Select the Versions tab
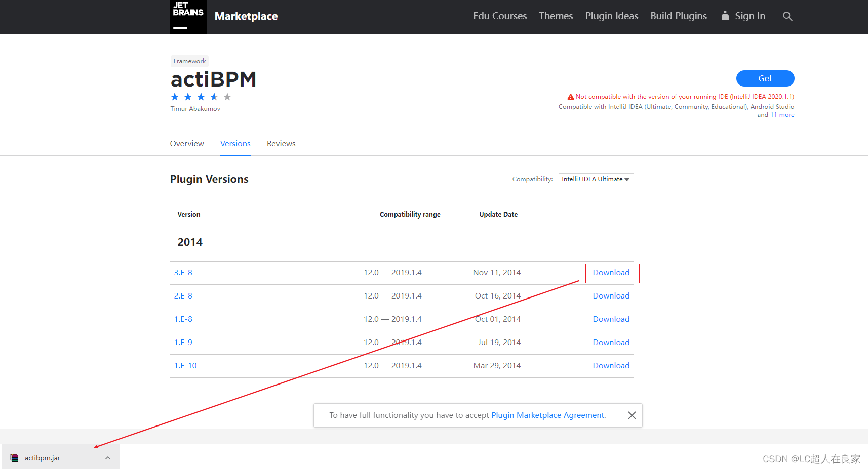Viewport: 868px width, 469px height. click(x=235, y=144)
